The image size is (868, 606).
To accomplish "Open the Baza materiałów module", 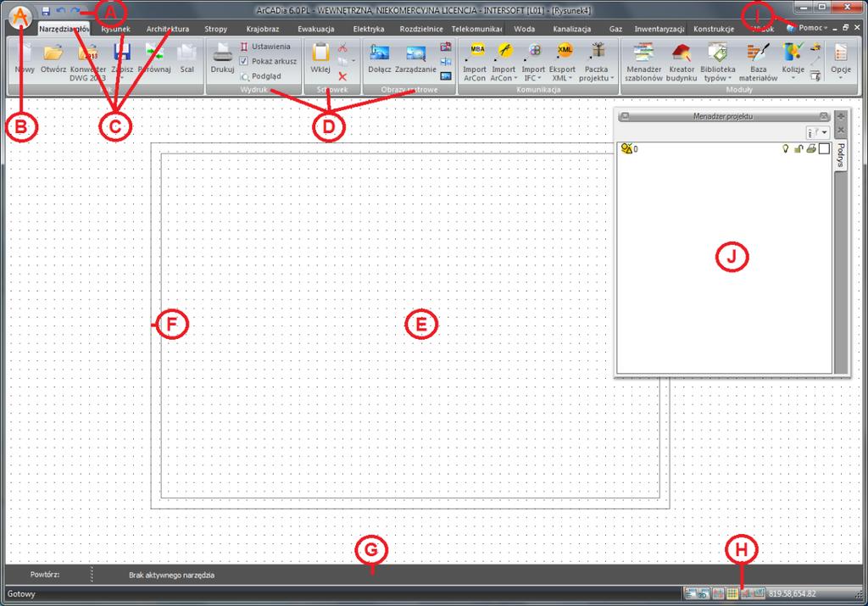I will [x=759, y=62].
